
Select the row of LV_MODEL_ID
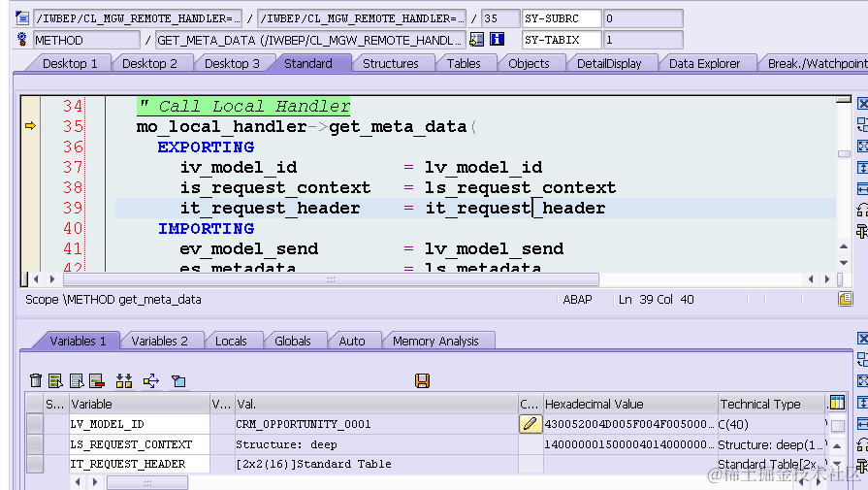[35, 424]
